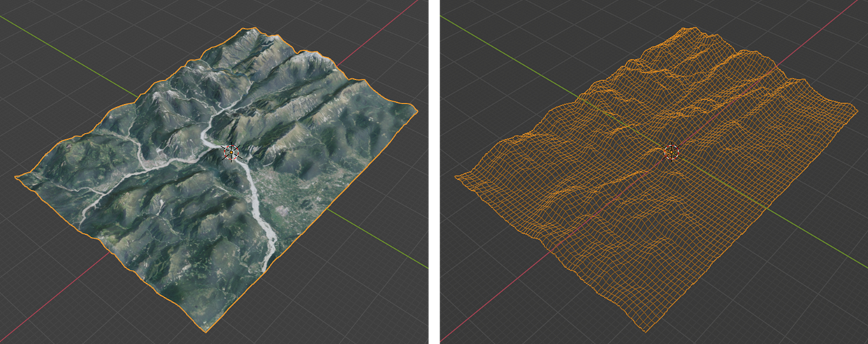This screenshot has height=344, width=868.
Task: Click the 3D cursor on the wireframe terrain
Action: 672,152
